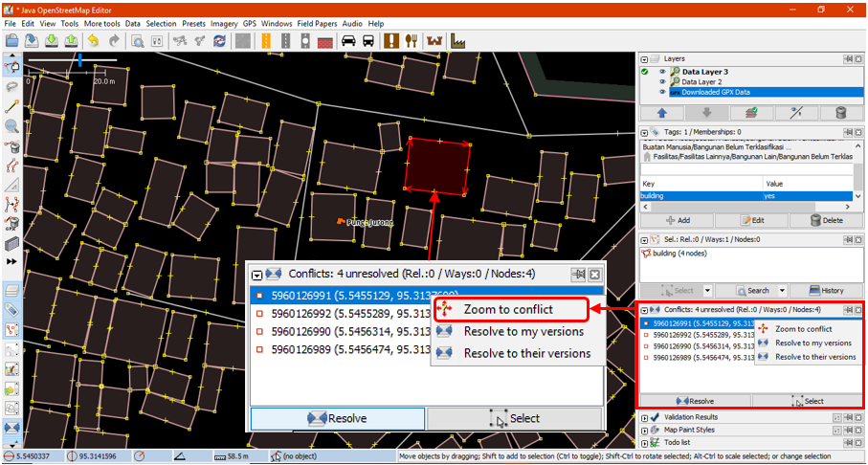The width and height of the screenshot is (868, 465).
Task: Toggle visibility of Downloaded GPX Data layer
Action: tap(662, 93)
